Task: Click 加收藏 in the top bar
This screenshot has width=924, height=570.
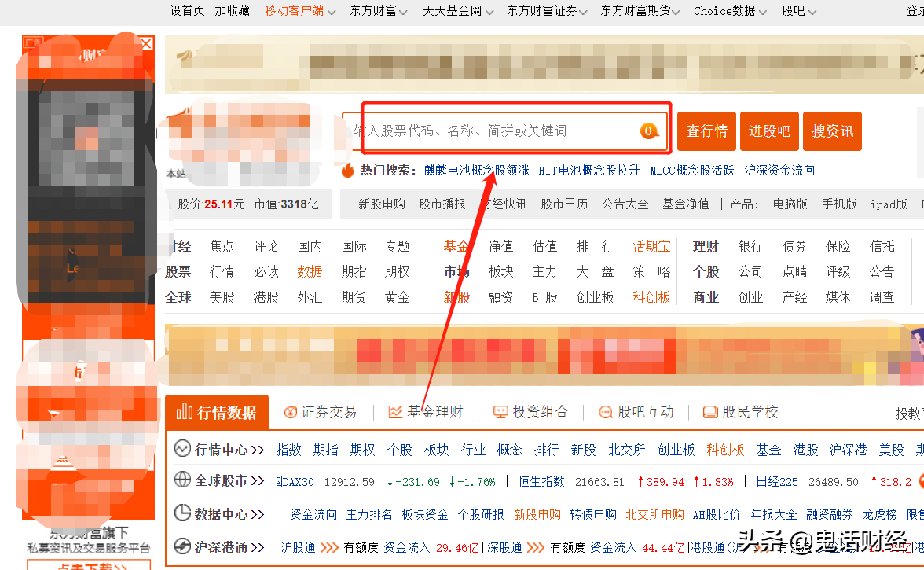Action: tap(233, 10)
